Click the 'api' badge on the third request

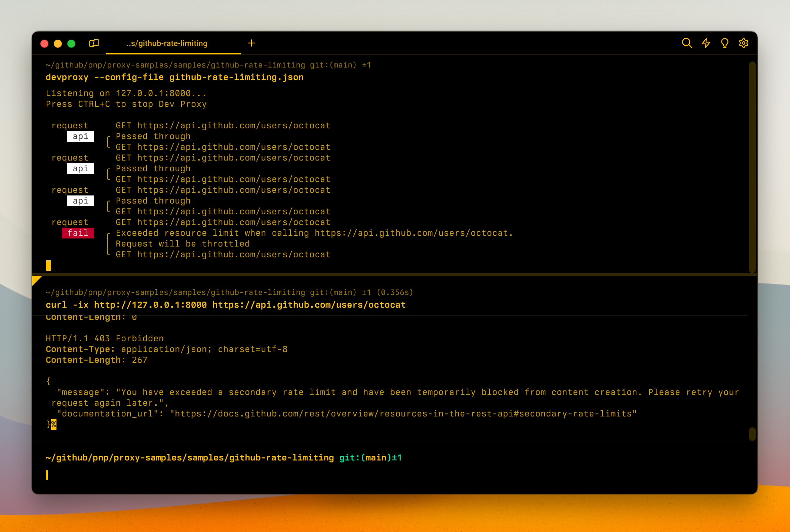pyautogui.click(x=80, y=201)
